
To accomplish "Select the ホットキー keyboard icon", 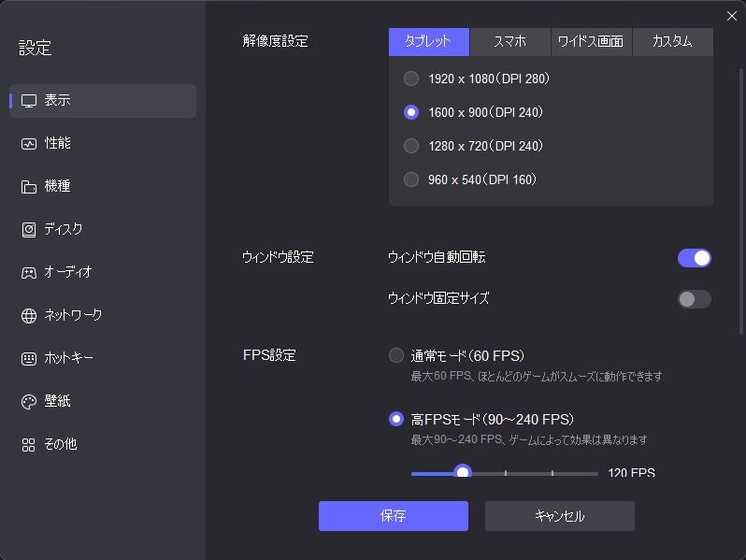I will tap(29, 359).
